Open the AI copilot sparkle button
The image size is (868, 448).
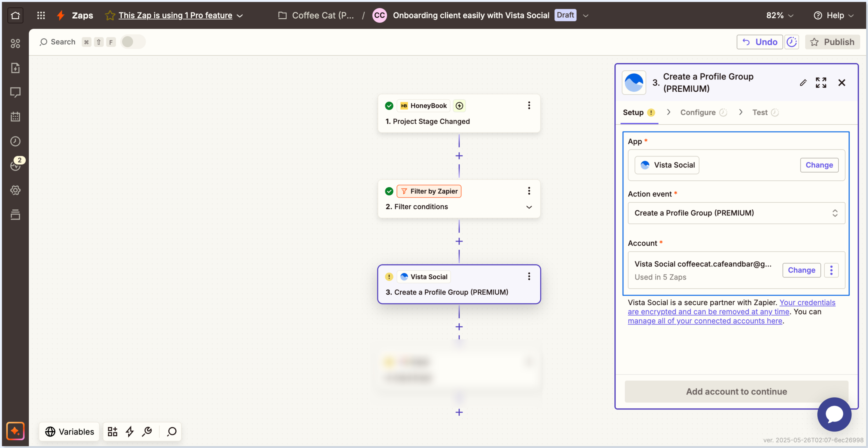[15, 431]
